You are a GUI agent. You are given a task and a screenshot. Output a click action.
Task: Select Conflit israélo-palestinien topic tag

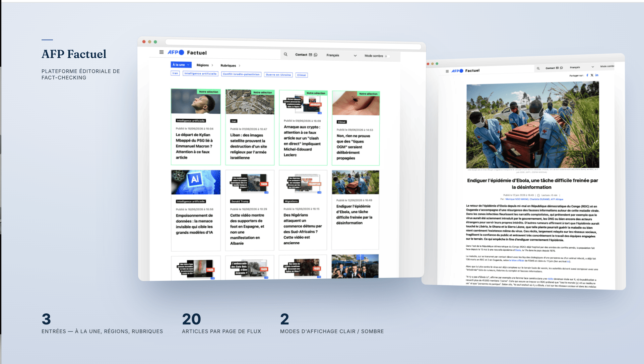point(241,74)
